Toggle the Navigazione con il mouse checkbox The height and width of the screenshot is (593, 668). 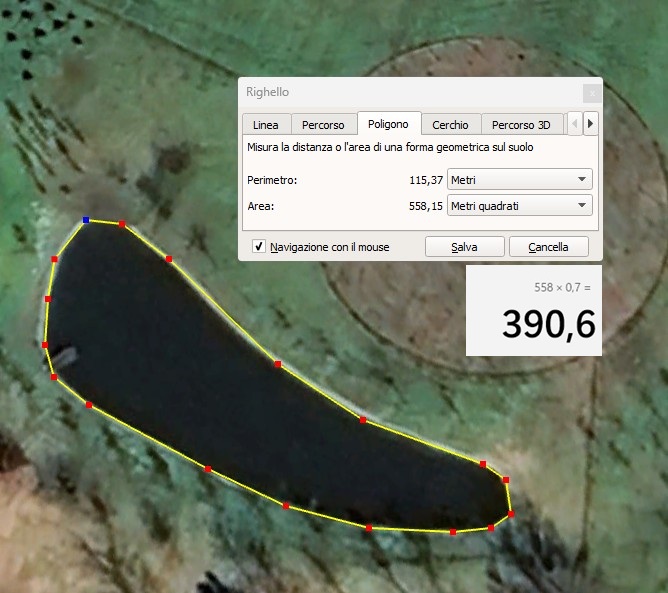259,246
